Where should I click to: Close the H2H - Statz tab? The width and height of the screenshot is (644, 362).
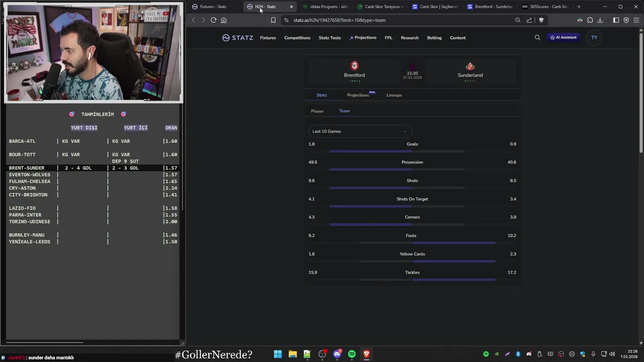point(291,7)
